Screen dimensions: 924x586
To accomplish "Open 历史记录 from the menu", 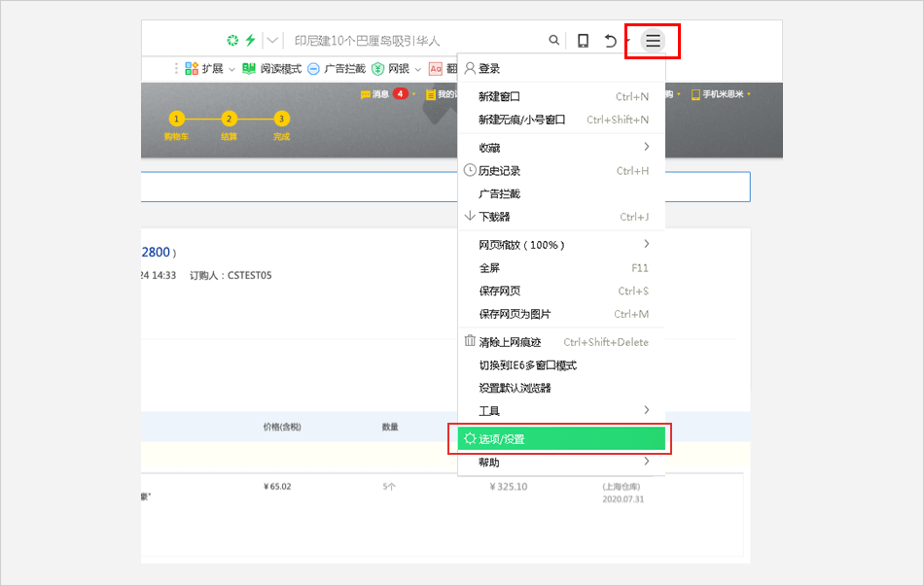I will pos(499,171).
